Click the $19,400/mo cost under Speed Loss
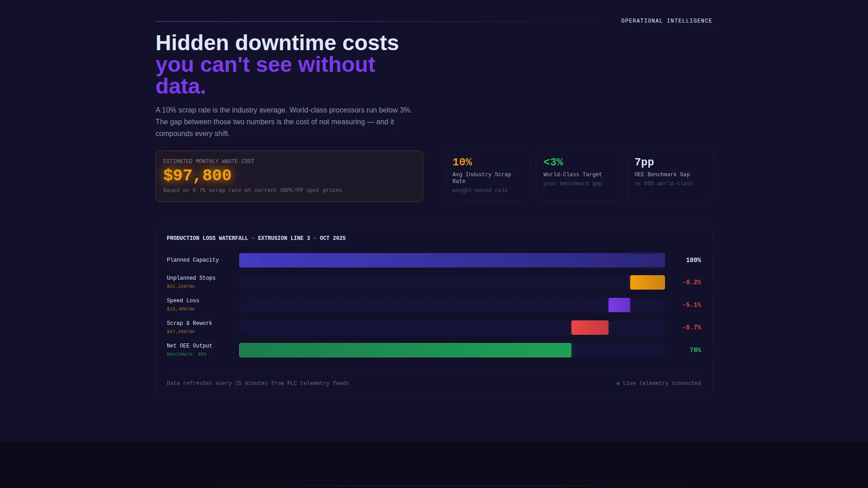Image resolution: width=868 pixels, height=488 pixels. (181, 309)
